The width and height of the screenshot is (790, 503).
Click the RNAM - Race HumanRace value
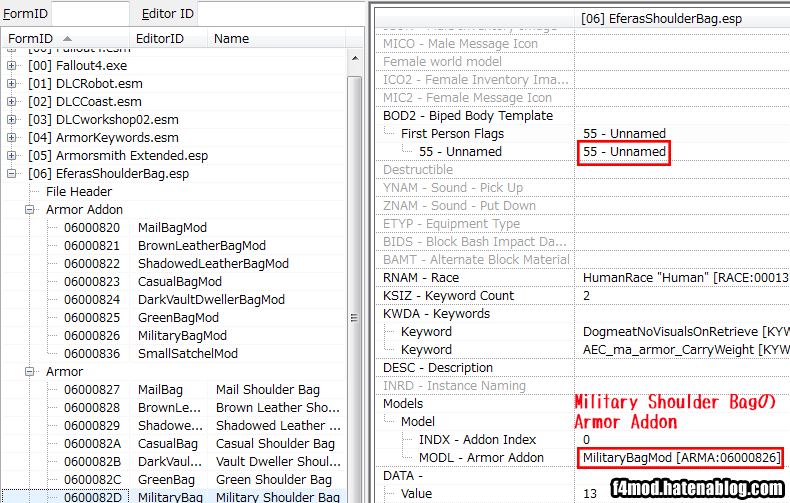(x=685, y=278)
